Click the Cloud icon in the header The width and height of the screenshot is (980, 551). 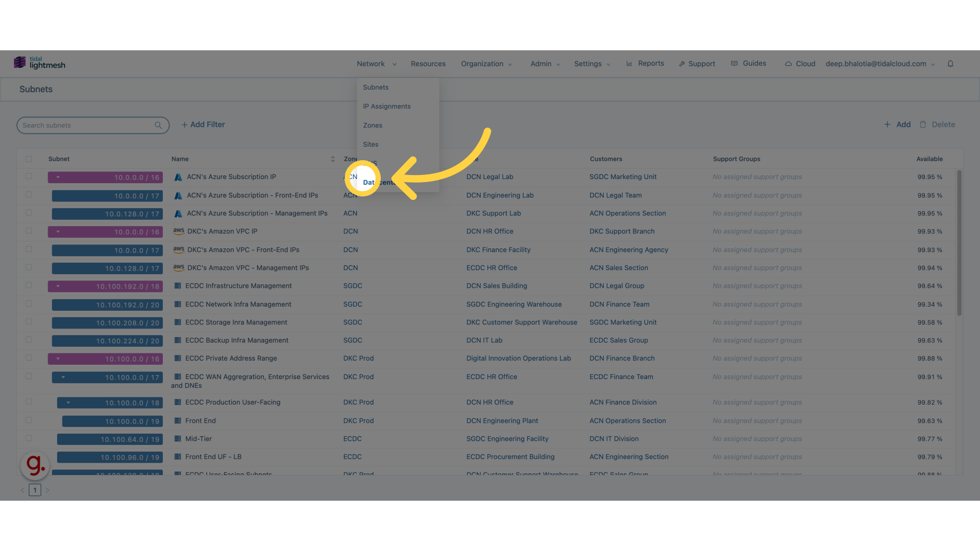tap(789, 63)
